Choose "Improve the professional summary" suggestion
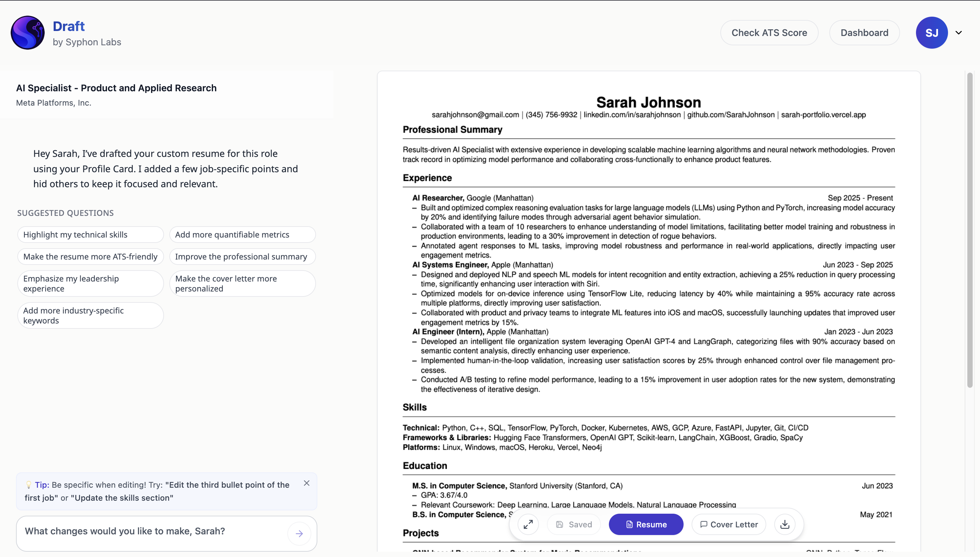 click(241, 256)
